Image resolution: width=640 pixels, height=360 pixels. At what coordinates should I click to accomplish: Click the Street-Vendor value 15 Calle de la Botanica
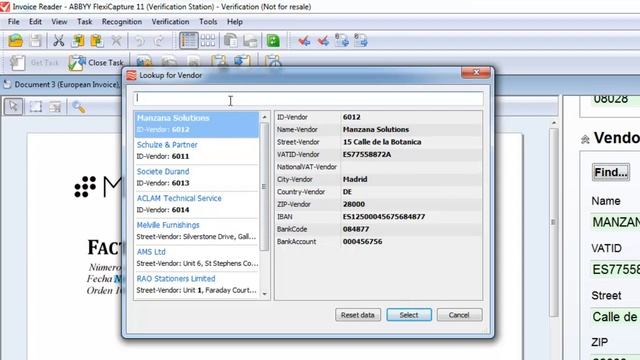382,142
